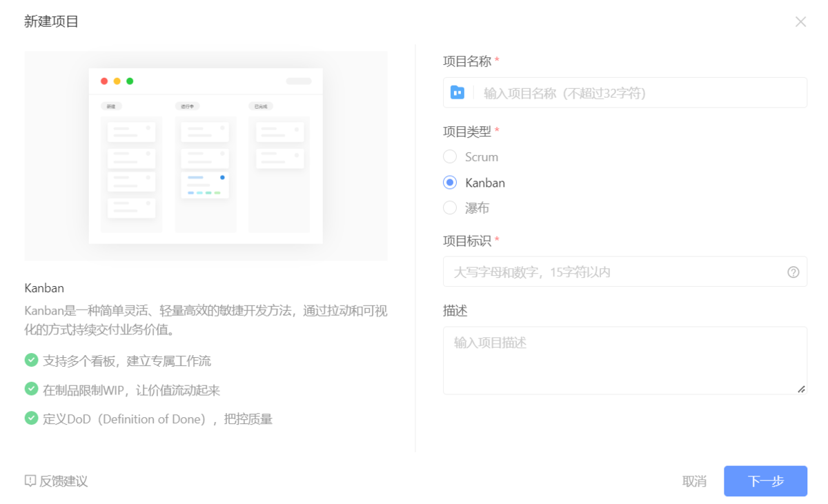Click the speech bubble icon next to 反馈建议
The height and width of the screenshot is (504, 828).
tap(29, 481)
